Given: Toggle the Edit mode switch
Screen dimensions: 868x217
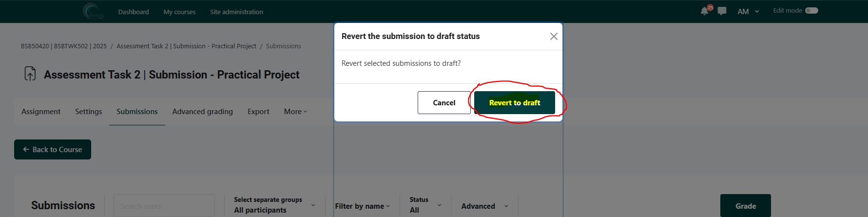Looking at the screenshot, I should click(x=811, y=11).
